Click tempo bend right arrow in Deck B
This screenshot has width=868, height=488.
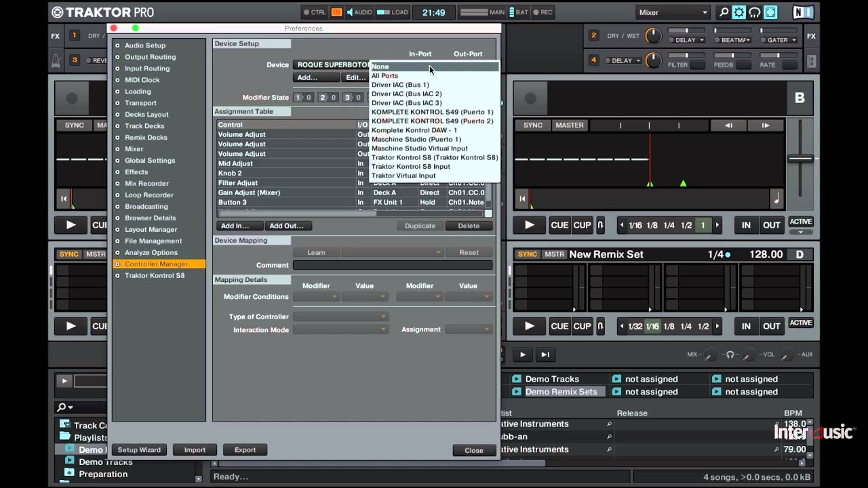click(766, 125)
